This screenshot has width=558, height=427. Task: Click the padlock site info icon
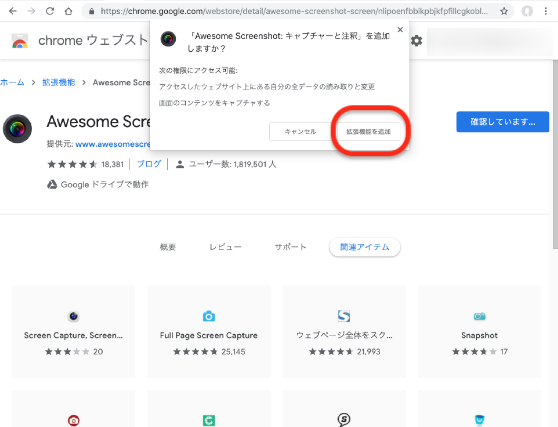point(91,11)
